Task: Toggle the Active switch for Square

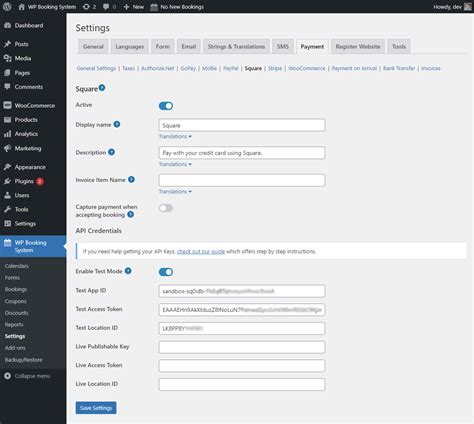Action: click(166, 106)
